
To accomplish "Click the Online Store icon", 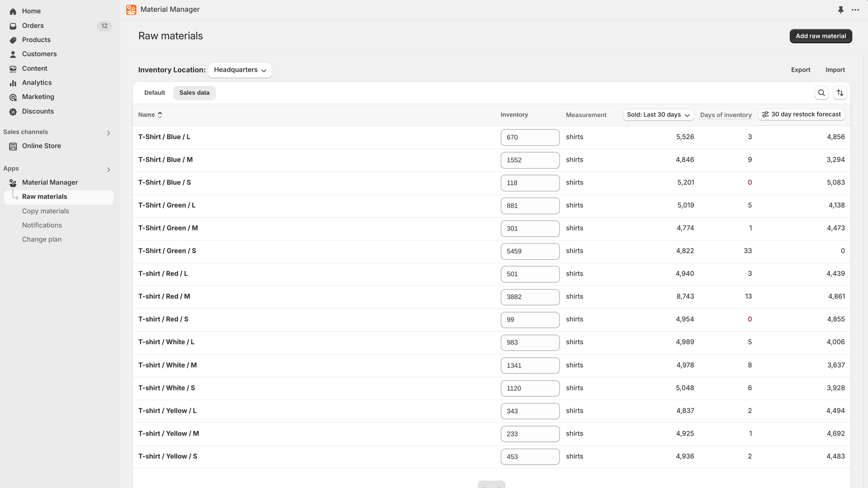I will 13,146.
